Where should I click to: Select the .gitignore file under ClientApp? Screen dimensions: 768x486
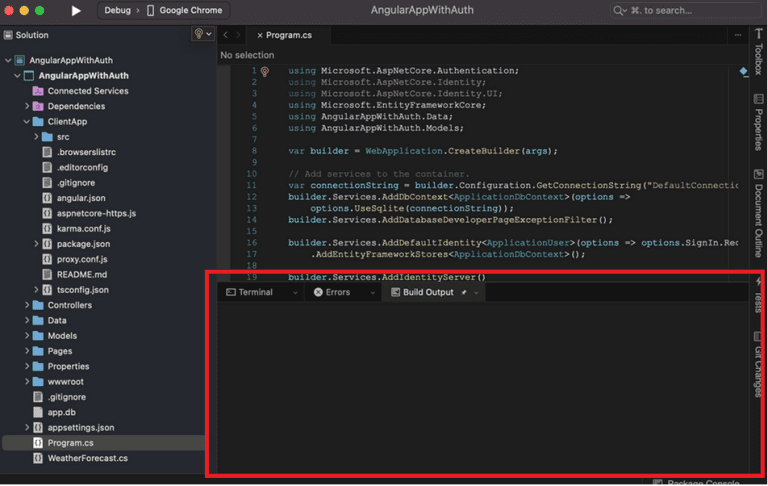[x=75, y=183]
